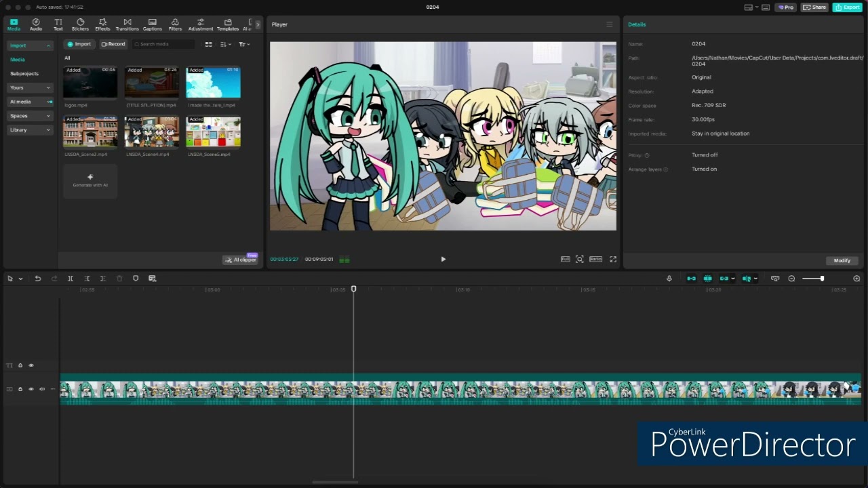Image resolution: width=868 pixels, height=488 pixels.
Task: Enter fullscreen preview
Action: tap(613, 259)
